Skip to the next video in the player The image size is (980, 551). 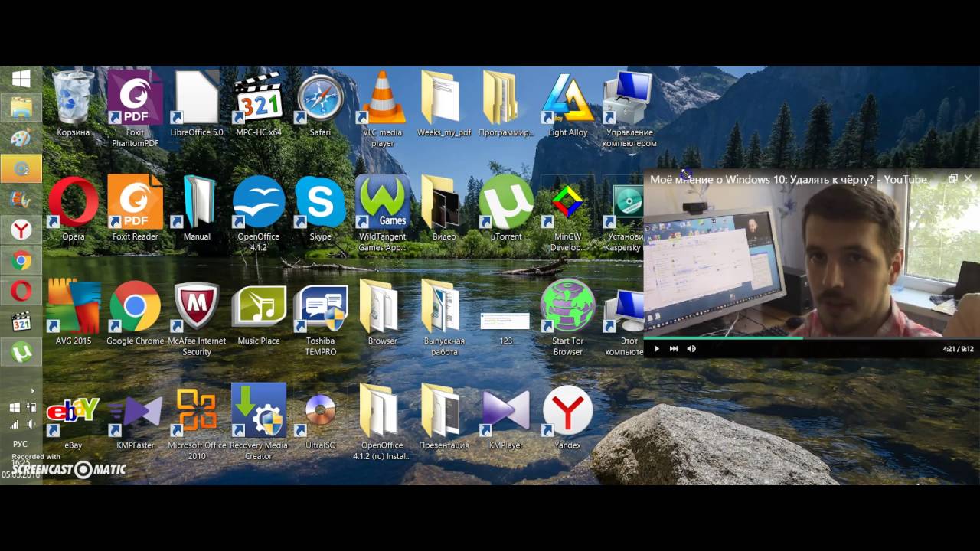[x=674, y=348]
